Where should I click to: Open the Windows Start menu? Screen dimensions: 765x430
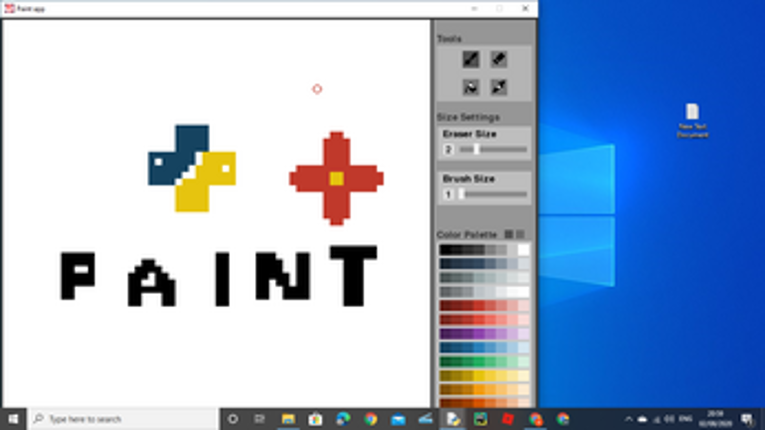click(13, 419)
